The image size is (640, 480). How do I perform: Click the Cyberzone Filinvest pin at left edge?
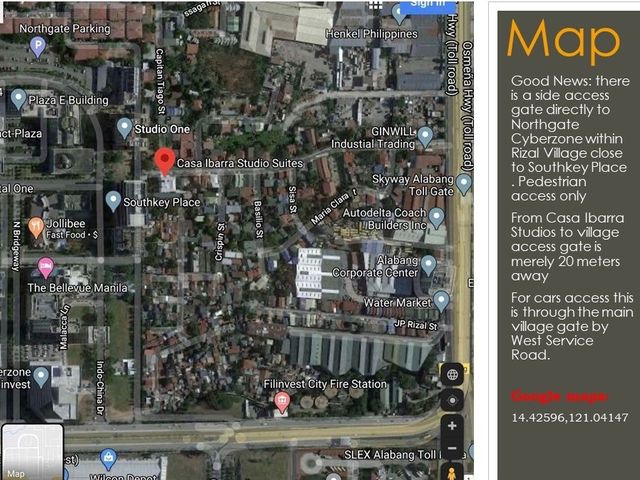tap(41, 378)
